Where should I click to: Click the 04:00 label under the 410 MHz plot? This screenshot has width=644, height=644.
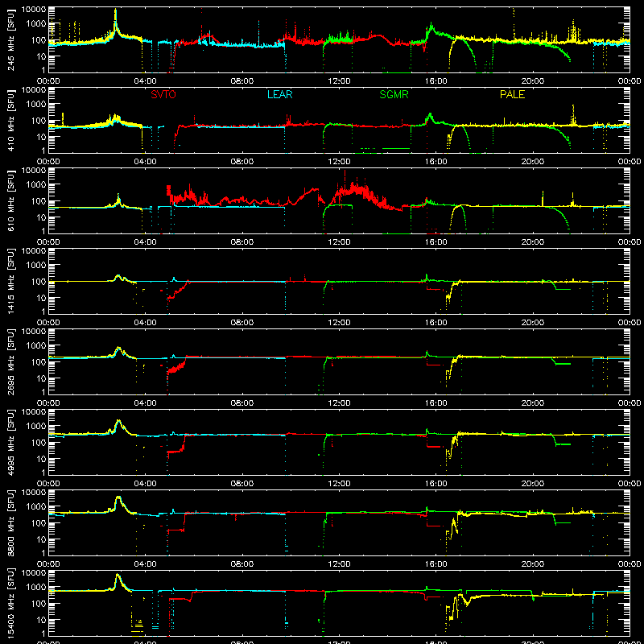[145, 162]
